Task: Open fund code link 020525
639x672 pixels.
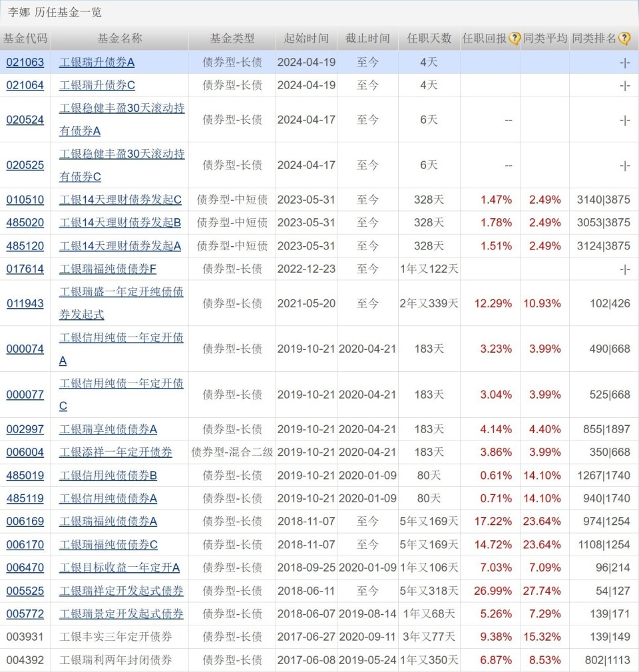Action: (25, 165)
